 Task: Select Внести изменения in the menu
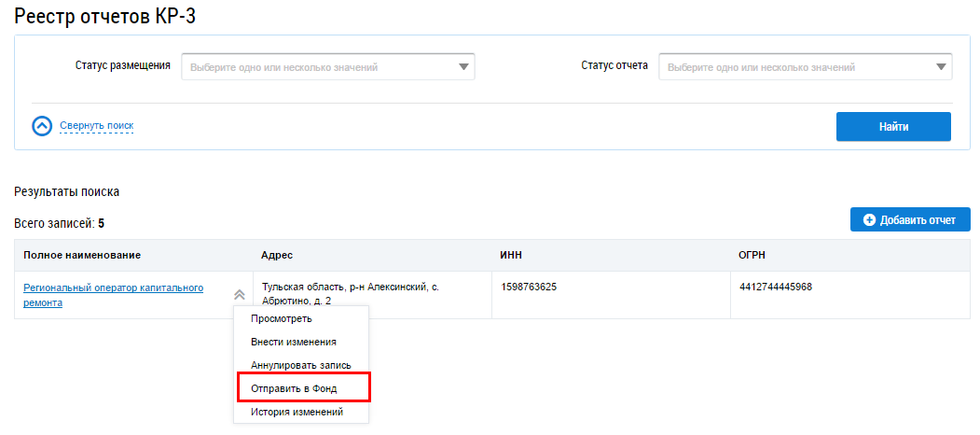point(294,342)
